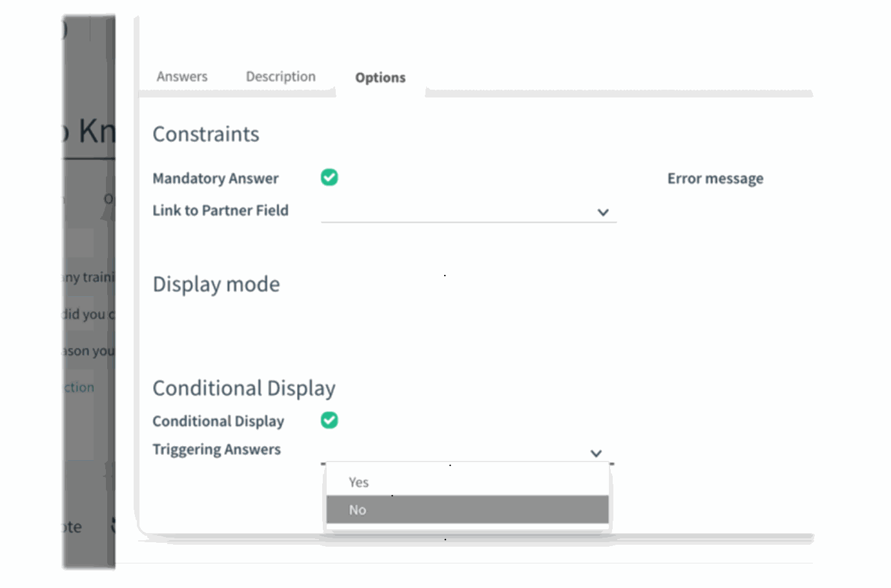Click the blue partial link in background sidebar
The image size is (891, 588).
(79, 388)
